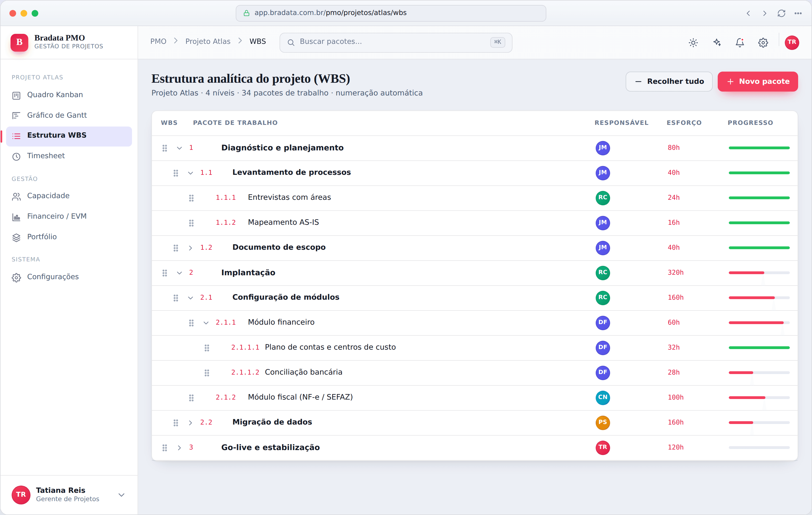The image size is (812, 515).
Task: Click JM avatar on Diagnóstico e planejamento row
Action: pyautogui.click(x=603, y=148)
